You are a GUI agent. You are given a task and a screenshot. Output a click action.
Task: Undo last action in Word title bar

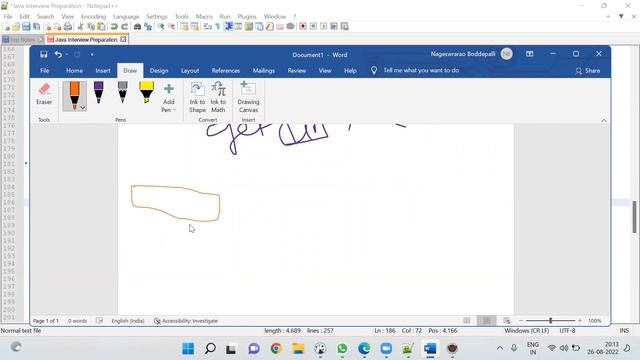click(x=58, y=54)
